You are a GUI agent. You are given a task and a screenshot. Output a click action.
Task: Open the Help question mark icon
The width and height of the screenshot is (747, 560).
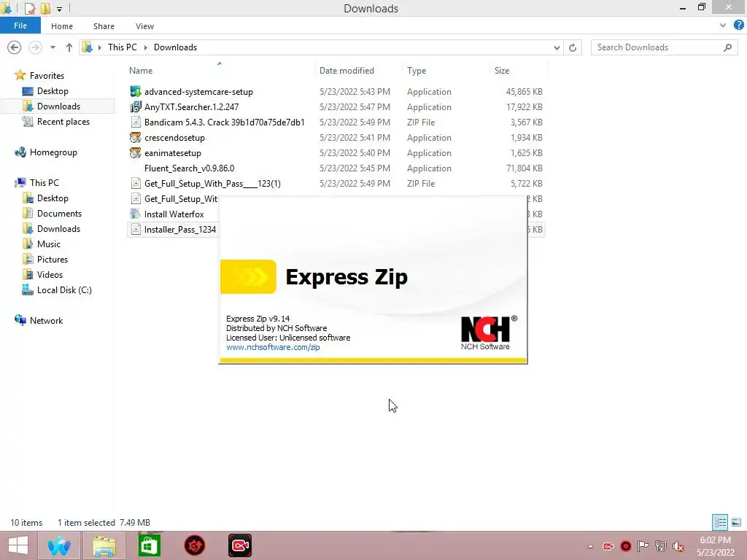pyautogui.click(x=738, y=26)
